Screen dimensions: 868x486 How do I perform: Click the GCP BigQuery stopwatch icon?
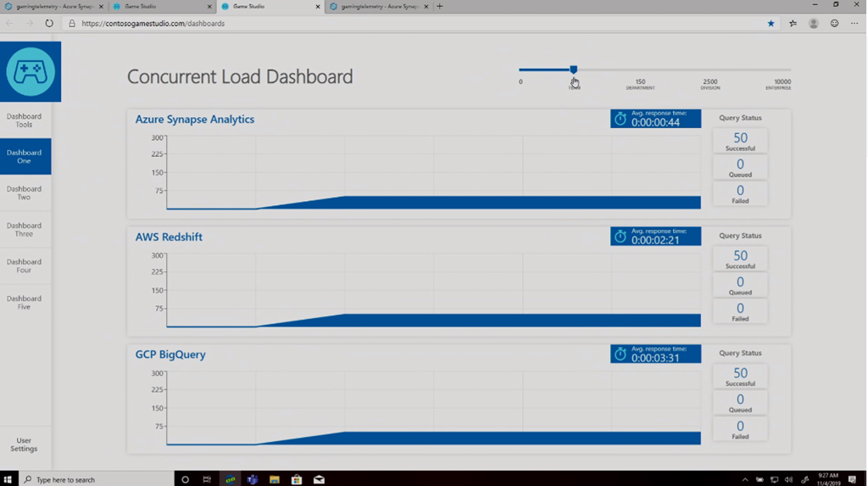[x=620, y=354]
